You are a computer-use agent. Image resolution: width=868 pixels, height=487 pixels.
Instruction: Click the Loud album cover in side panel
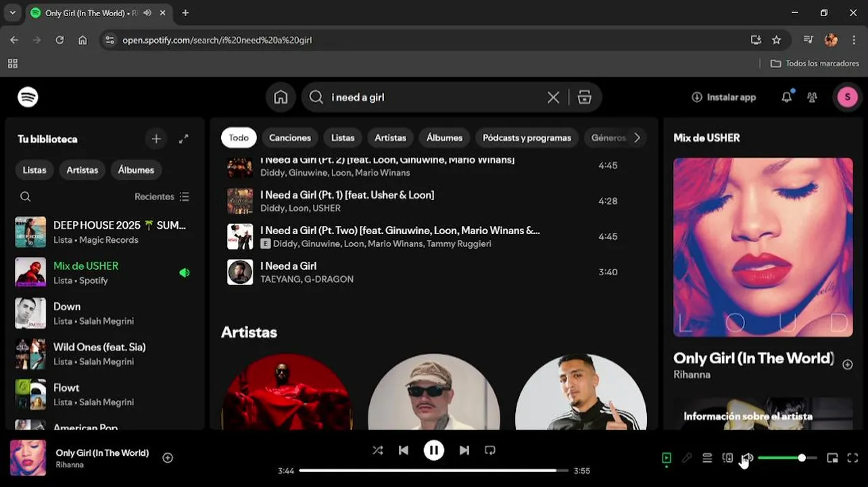click(763, 247)
